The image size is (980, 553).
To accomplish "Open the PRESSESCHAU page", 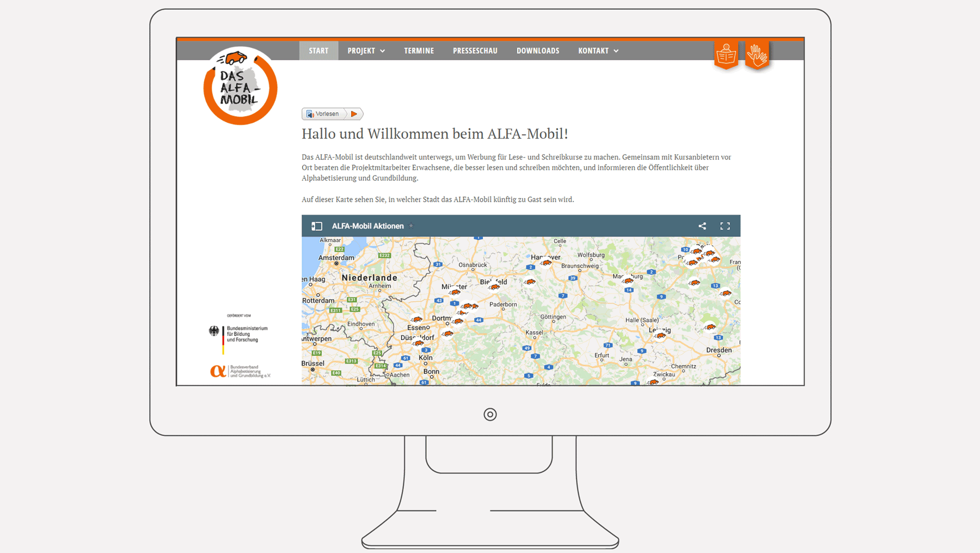I will tap(475, 51).
